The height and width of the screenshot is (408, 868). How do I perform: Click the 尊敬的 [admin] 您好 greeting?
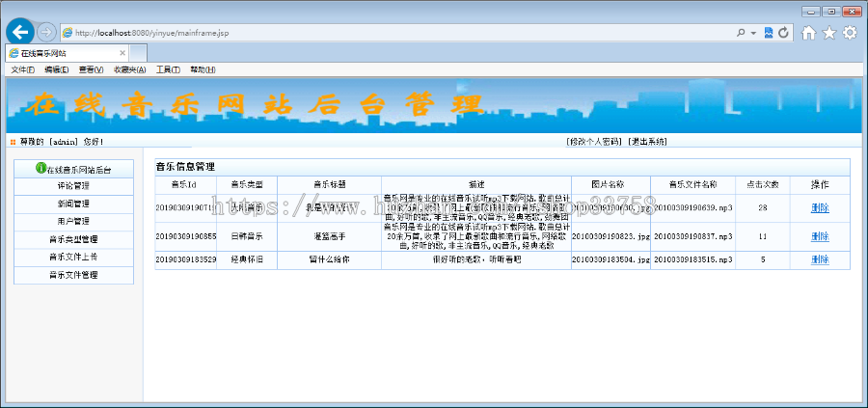point(62,142)
